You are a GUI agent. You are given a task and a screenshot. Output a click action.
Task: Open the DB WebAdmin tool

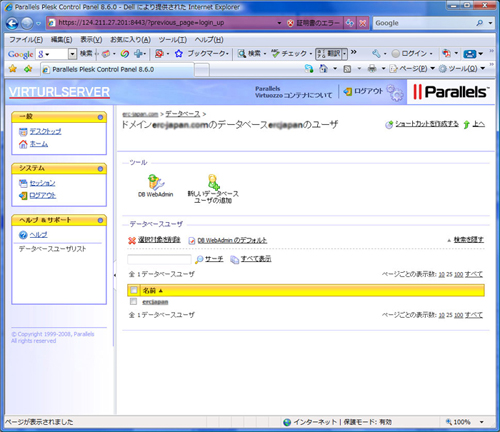point(155,186)
